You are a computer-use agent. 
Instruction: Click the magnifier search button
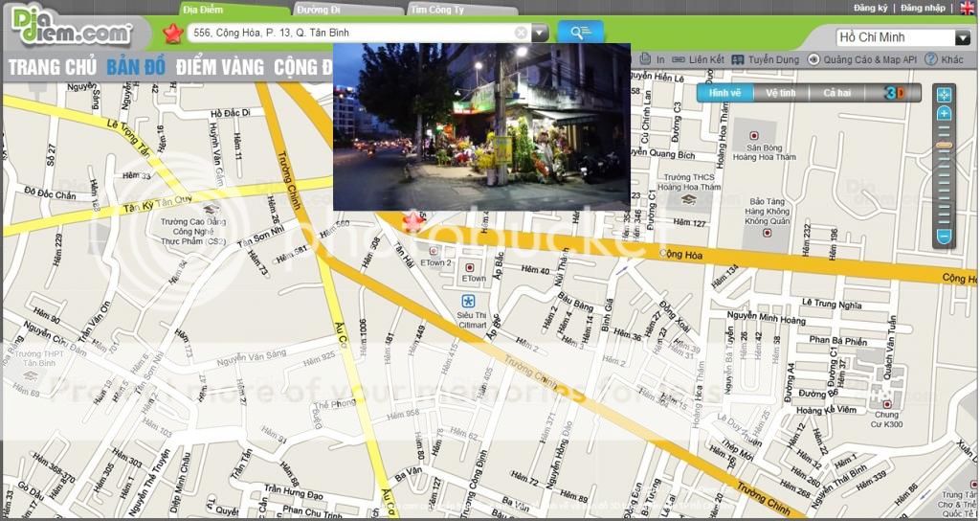(580, 33)
